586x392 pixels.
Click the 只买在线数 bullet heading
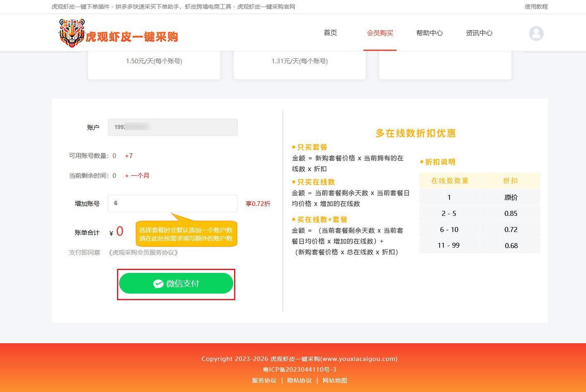tap(316, 182)
